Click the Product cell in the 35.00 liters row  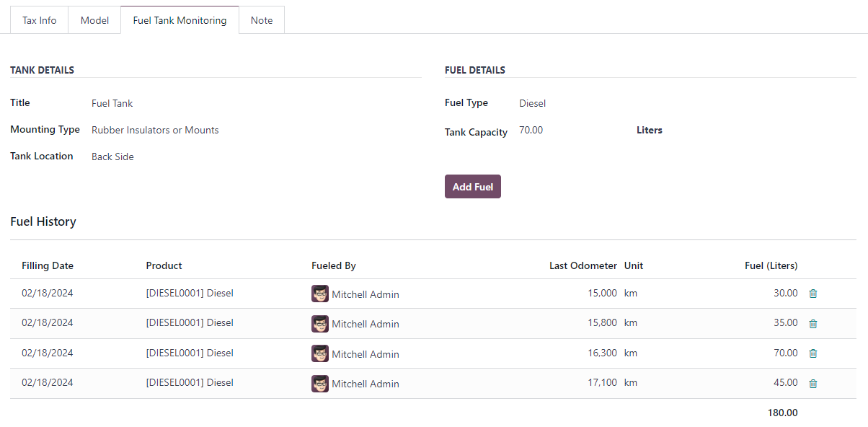(x=190, y=322)
